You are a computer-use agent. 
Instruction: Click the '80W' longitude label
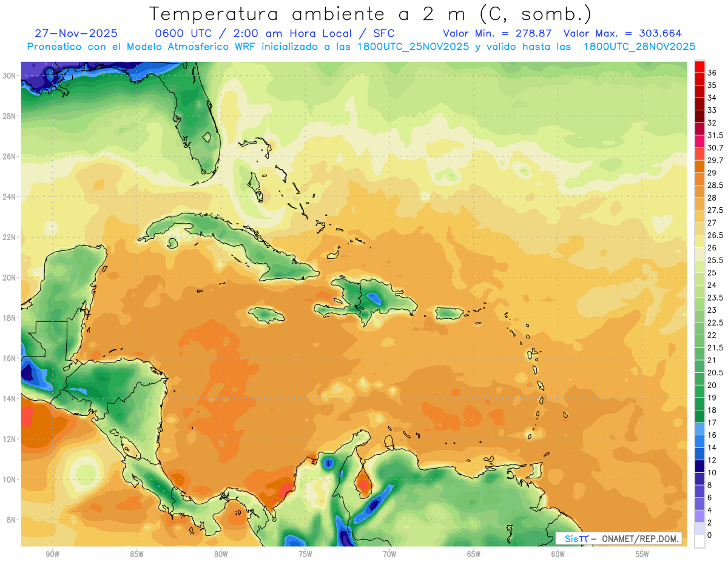221,555
